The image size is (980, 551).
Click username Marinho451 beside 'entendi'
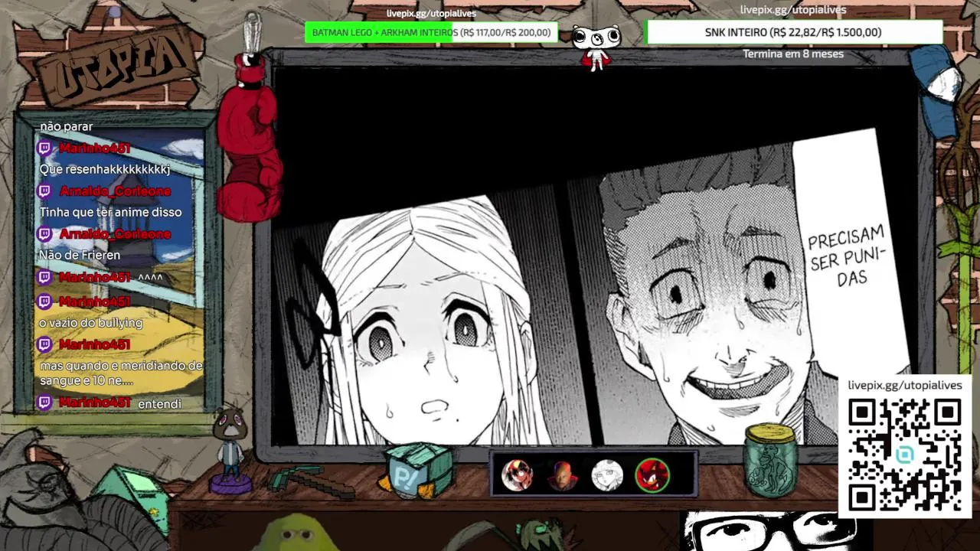point(95,403)
